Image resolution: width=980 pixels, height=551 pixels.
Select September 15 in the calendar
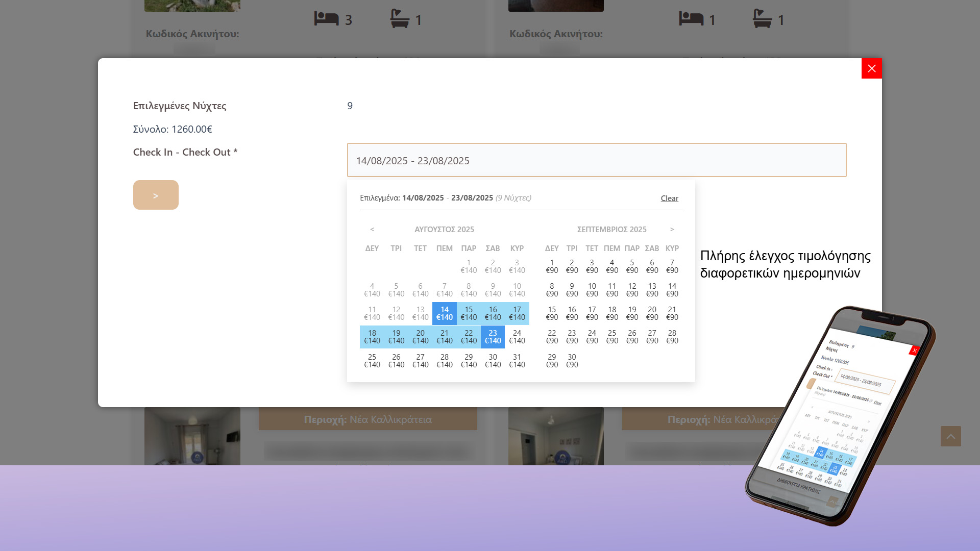(551, 313)
